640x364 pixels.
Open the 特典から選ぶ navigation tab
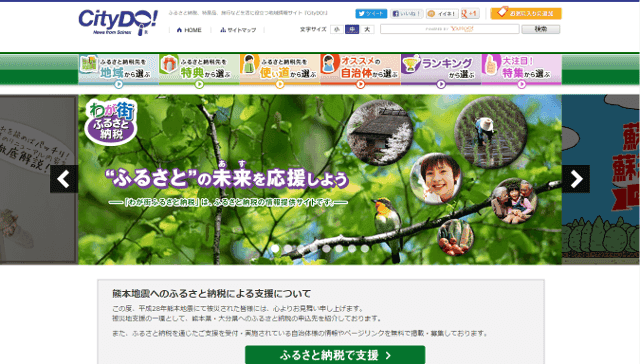pos(199,70)
